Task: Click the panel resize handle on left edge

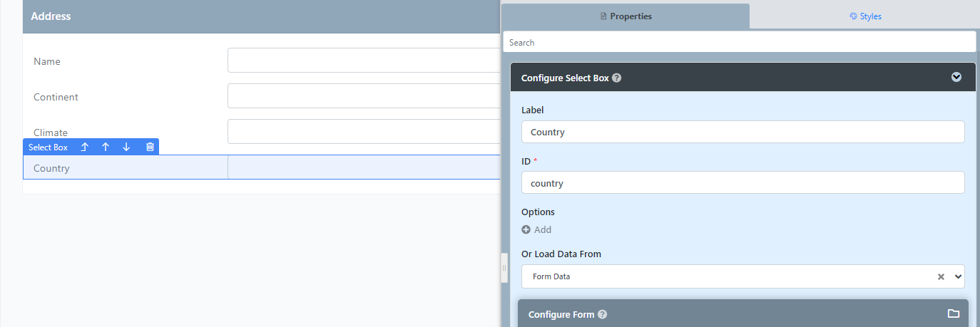Action: pos(504,268)
